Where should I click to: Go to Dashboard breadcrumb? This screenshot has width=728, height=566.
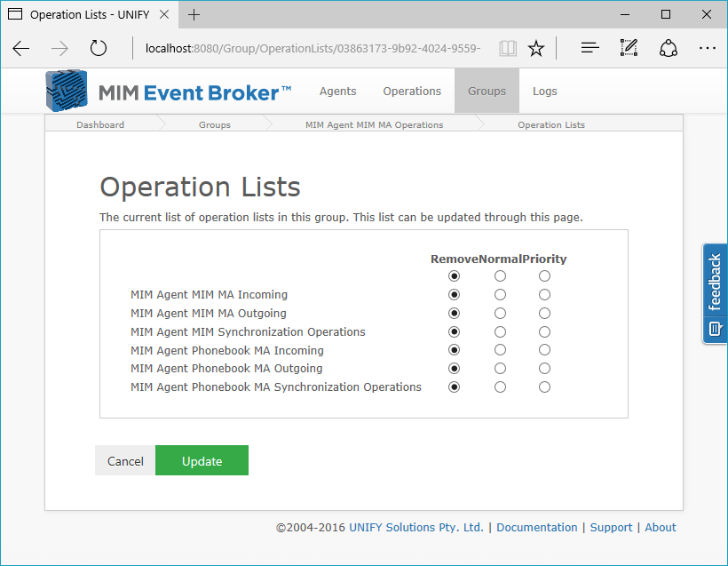pos(100,124)
